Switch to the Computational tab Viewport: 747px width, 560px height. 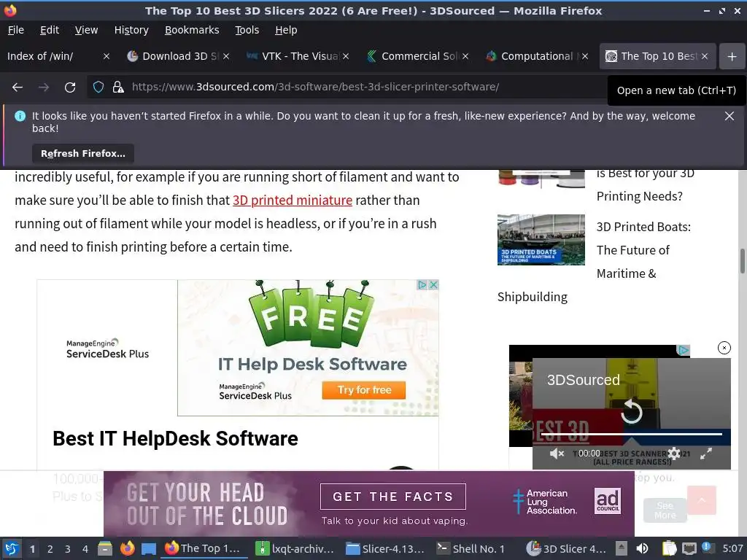(x=536, y=56)
